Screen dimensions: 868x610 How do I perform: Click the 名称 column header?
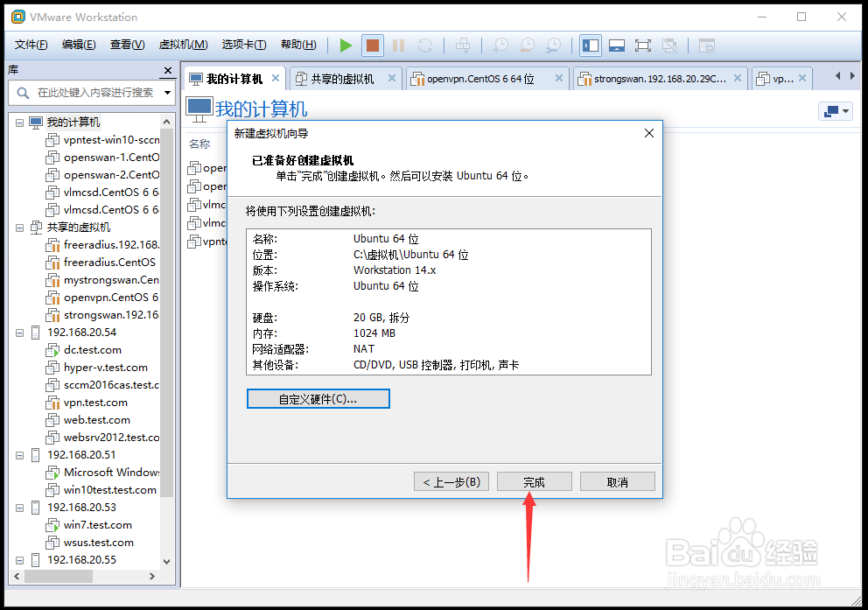pyautogui.click(x=199, y=144)
